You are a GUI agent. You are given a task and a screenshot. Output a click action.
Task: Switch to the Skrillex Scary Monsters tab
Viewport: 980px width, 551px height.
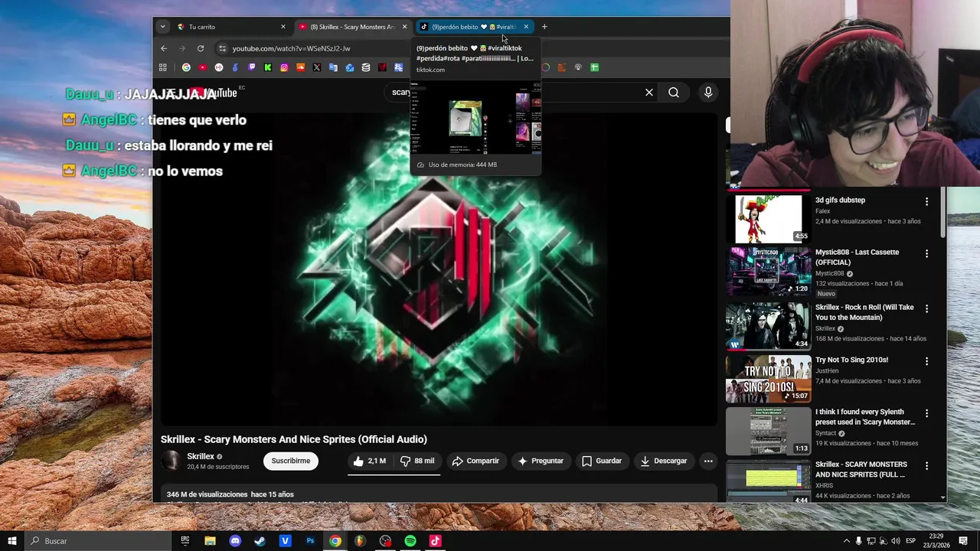coord(352,27)
